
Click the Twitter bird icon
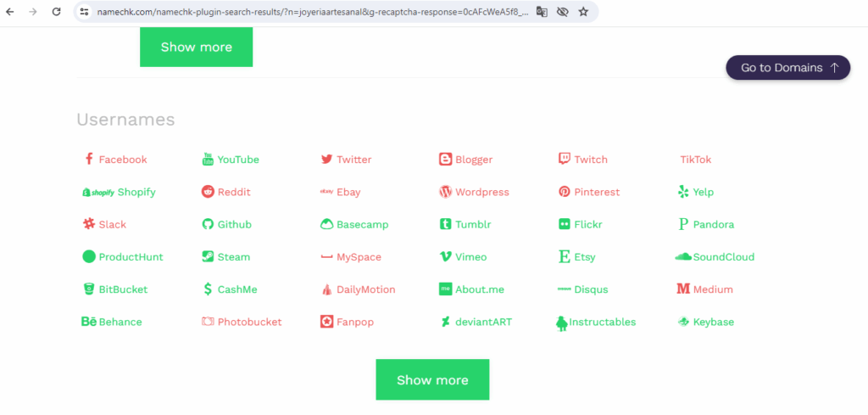326,160
